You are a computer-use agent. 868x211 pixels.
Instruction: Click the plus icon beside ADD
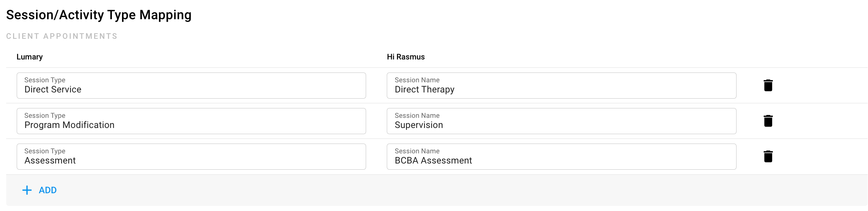click(x=27, y=190)
